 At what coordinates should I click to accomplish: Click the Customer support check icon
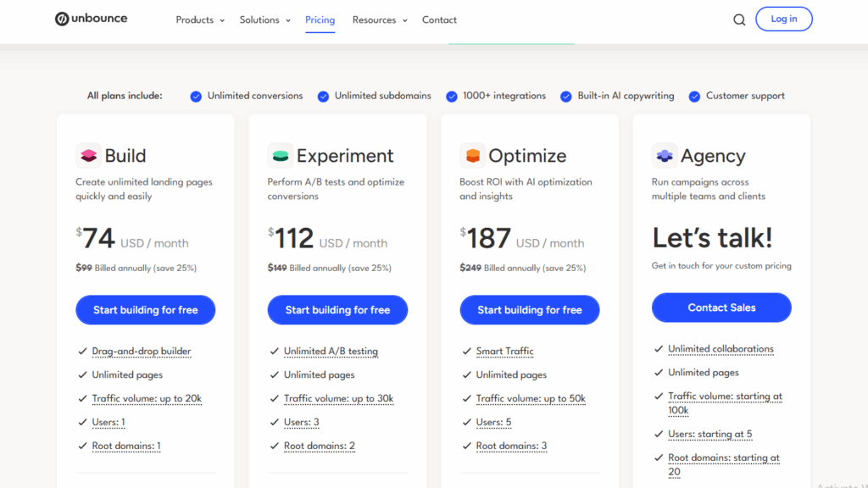[694, 97]
